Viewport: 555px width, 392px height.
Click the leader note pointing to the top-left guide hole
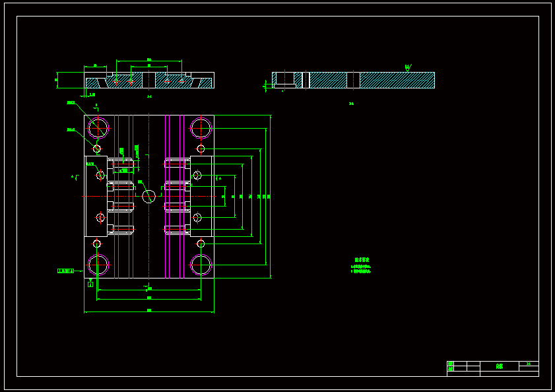pyautogui.click(x=71, y=103)
